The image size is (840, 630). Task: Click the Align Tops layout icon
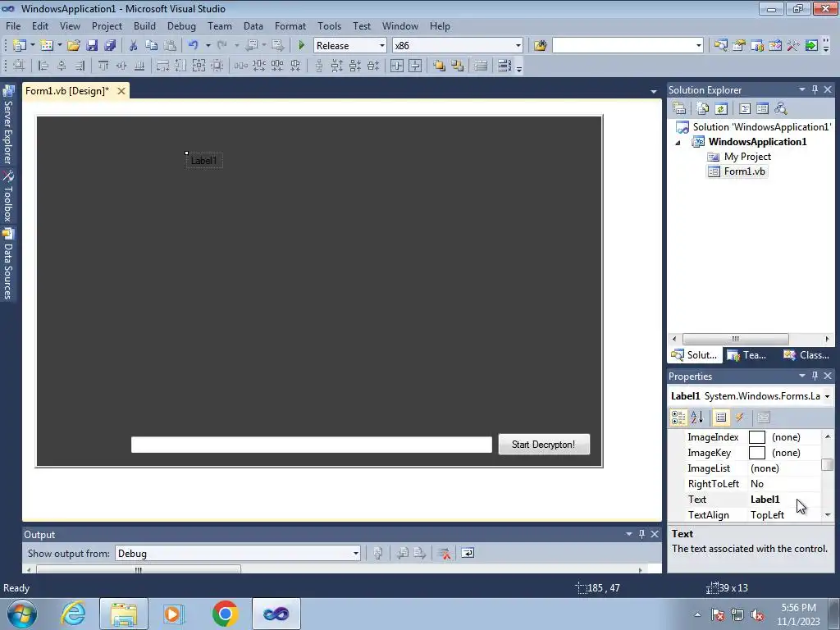[103, 66]
